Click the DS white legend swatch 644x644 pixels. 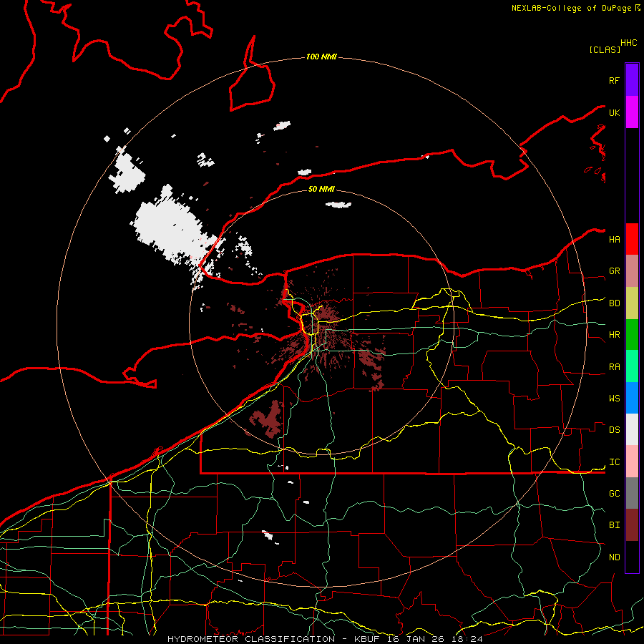[632, 429]
